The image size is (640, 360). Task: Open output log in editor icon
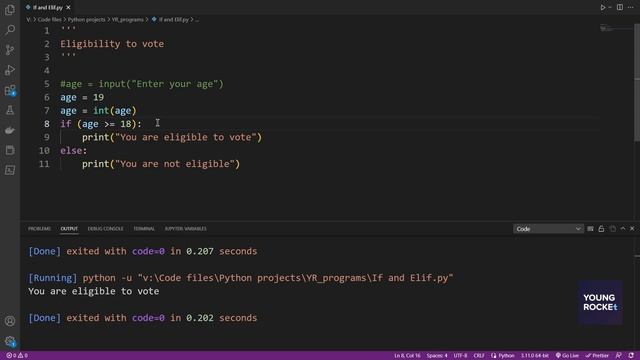(x=612, y=229)
